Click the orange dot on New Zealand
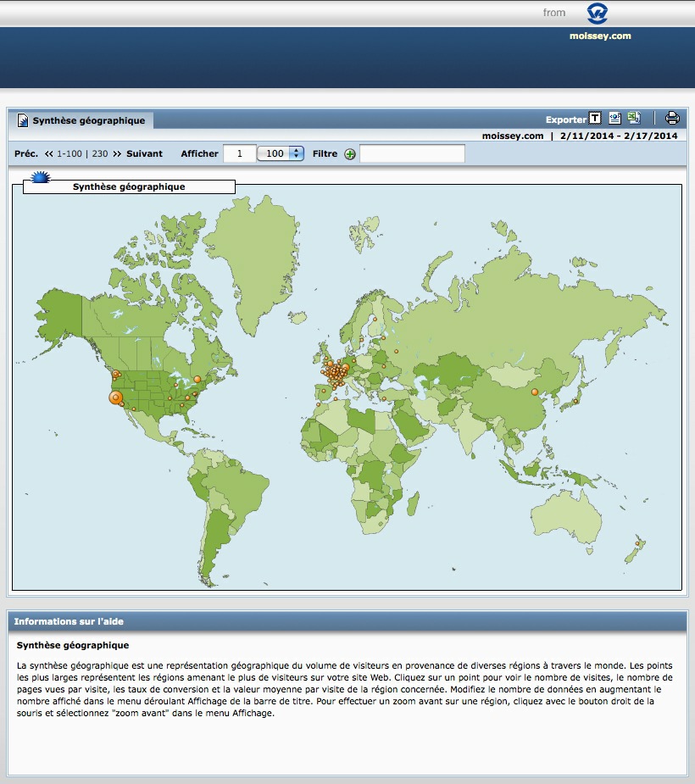This screenshot has height=784, width=695. (637, 543)
